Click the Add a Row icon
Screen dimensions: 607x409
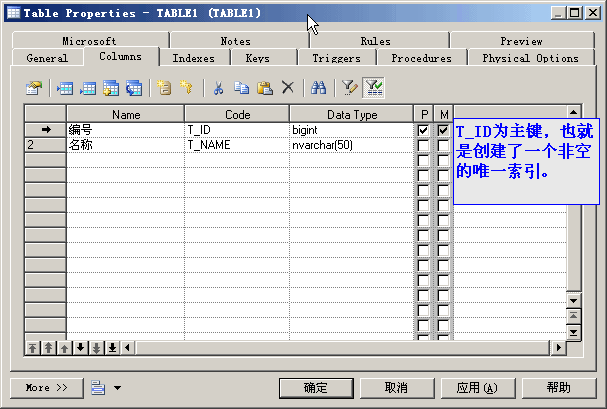tap(88, 88)
